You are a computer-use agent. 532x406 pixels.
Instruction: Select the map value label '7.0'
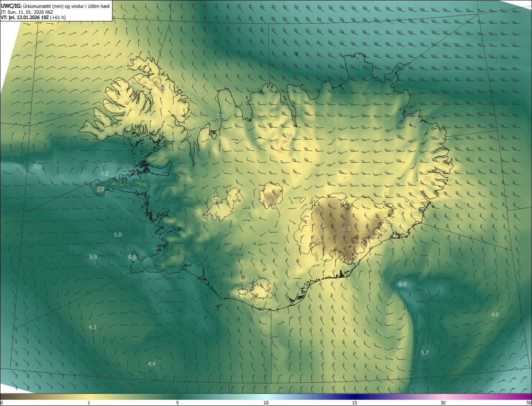pyautogui.click(x=37, y=167)
